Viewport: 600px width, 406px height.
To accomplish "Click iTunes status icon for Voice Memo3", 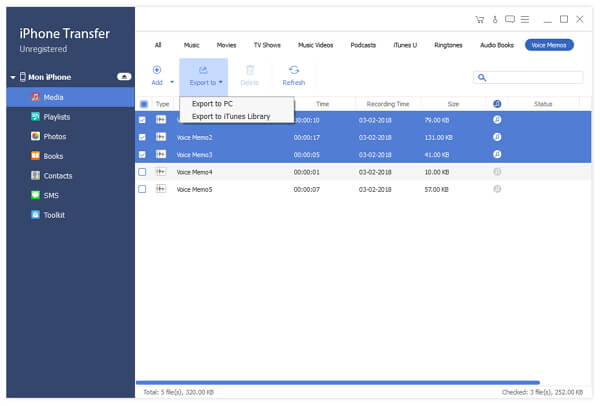I will coord(497,154).
